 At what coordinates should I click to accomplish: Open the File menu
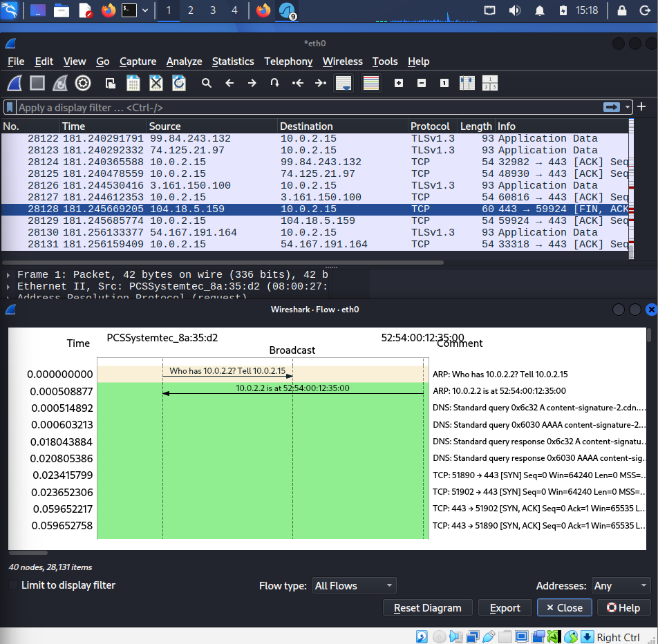(x=16, y=61)
